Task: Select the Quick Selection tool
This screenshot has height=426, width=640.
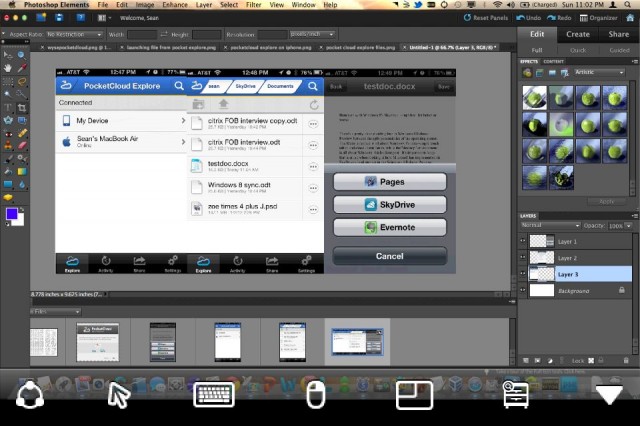Action: [22, 95]
